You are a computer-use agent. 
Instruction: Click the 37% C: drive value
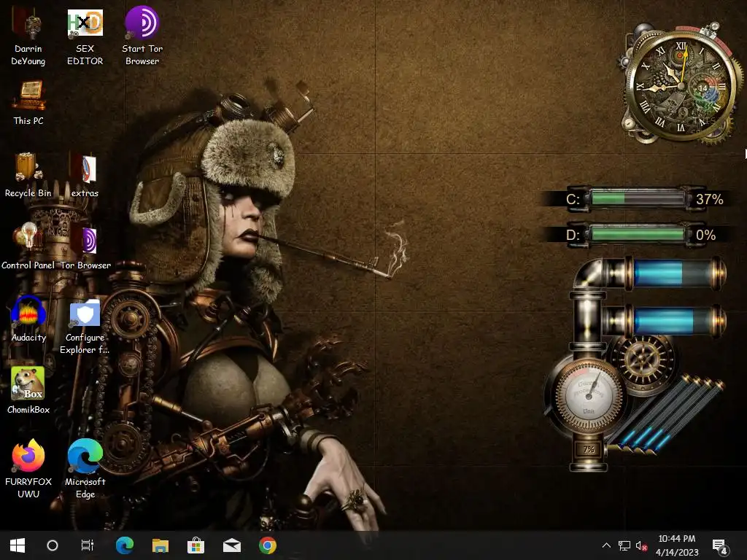[709, 199]
